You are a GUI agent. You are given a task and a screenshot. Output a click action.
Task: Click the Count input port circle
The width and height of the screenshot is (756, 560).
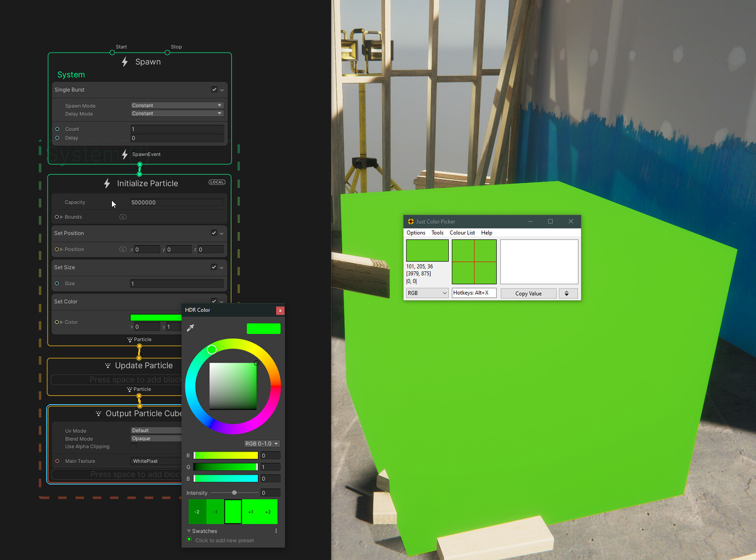(x=57, y=129)
